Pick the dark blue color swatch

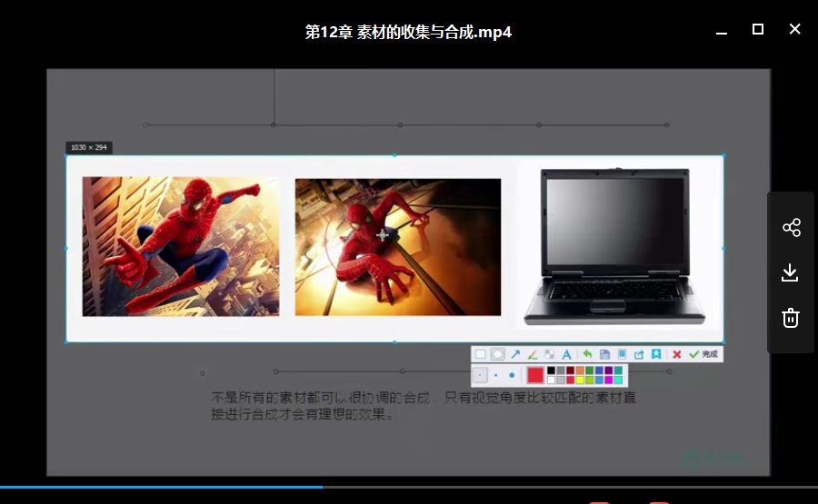(x=599, y=371)
